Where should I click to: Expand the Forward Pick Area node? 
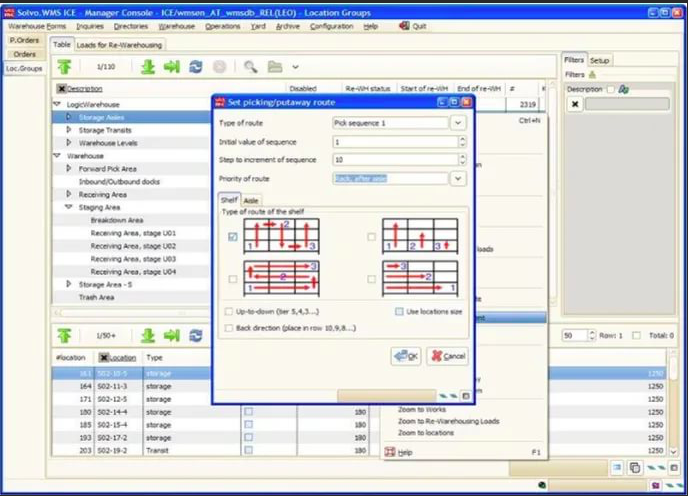point(69,169)
